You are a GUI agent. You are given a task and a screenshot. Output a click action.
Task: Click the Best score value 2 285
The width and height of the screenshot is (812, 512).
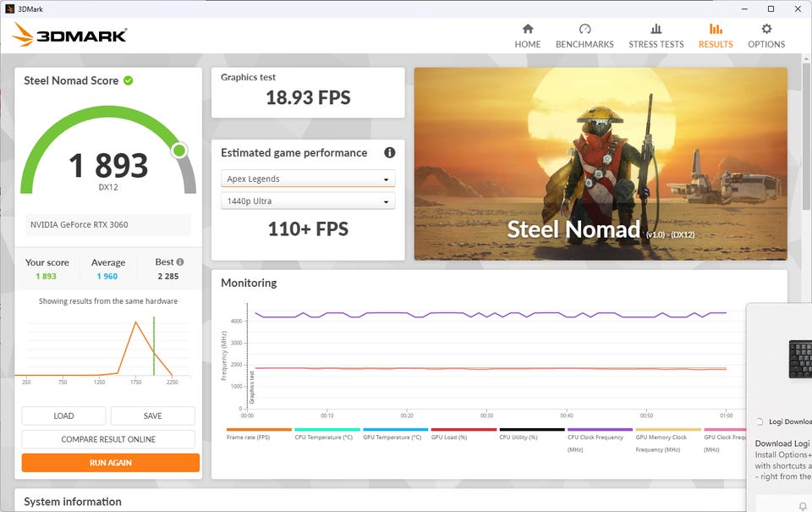pyautogui.click(x=168, y=276)
